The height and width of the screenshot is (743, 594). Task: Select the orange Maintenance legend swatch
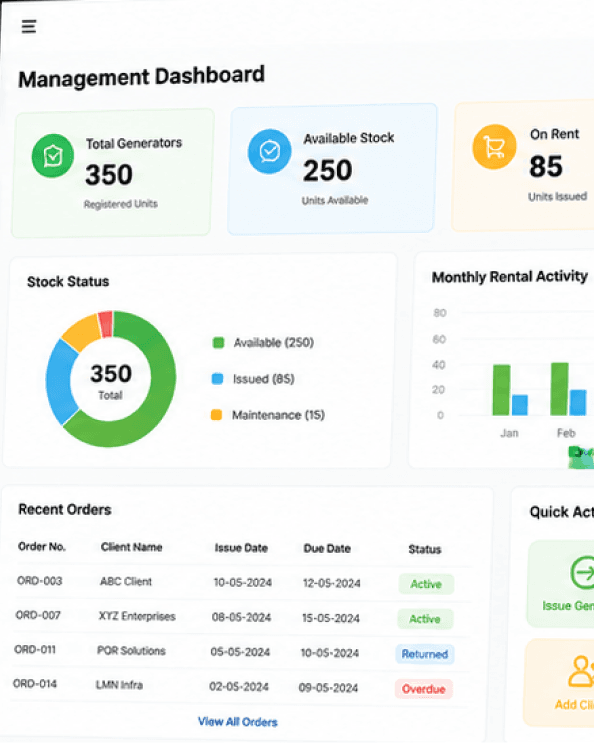coord(216,415)
